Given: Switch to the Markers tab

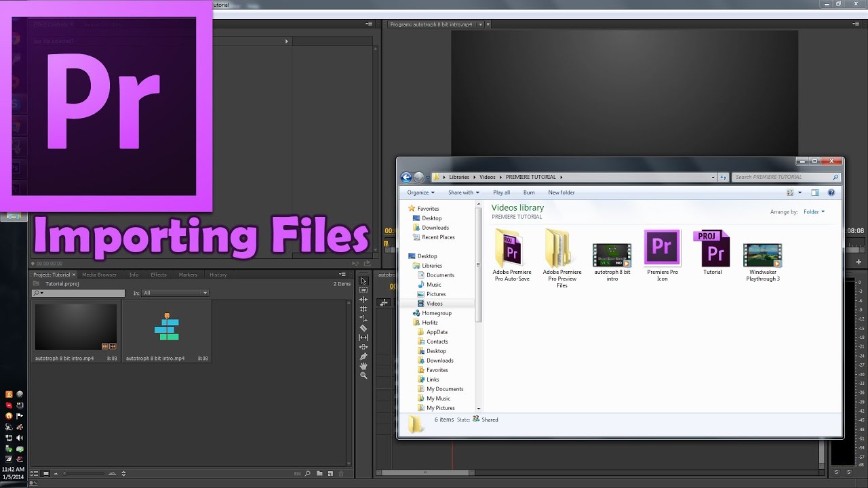Looking at the screenshot, I should tap(188, 274).
